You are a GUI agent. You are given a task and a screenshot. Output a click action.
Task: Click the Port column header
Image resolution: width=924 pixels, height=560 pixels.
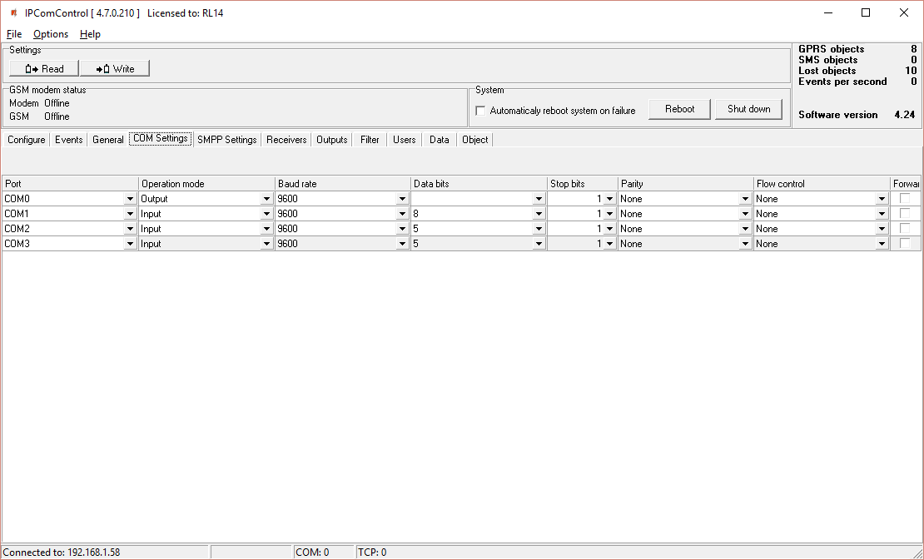pyautogui.click(x=70, y=184)
